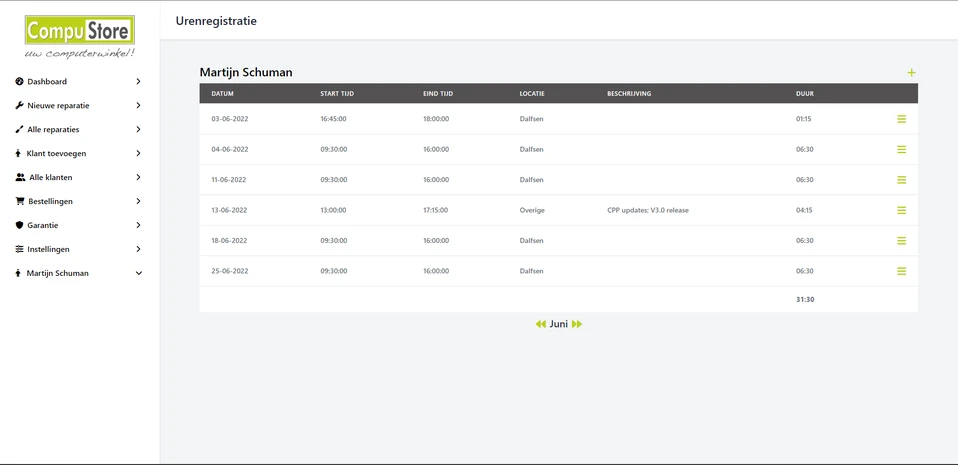Click end time 18:00:00

[436, 119]
